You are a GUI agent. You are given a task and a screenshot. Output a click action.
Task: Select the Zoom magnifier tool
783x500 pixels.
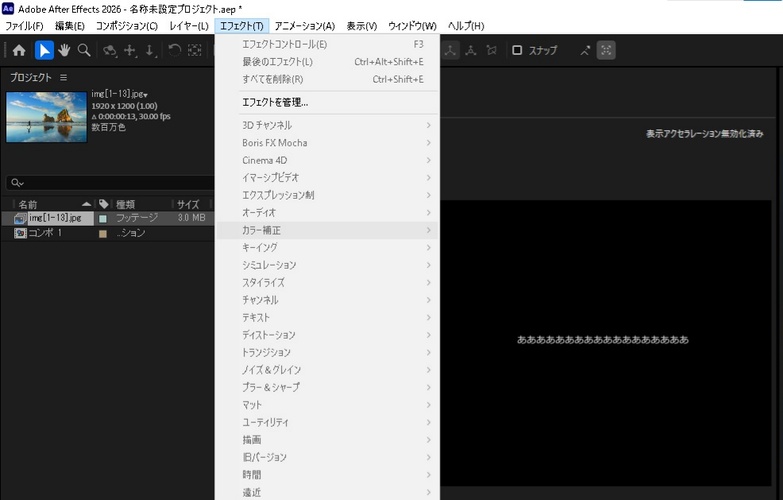click(84, 50)
